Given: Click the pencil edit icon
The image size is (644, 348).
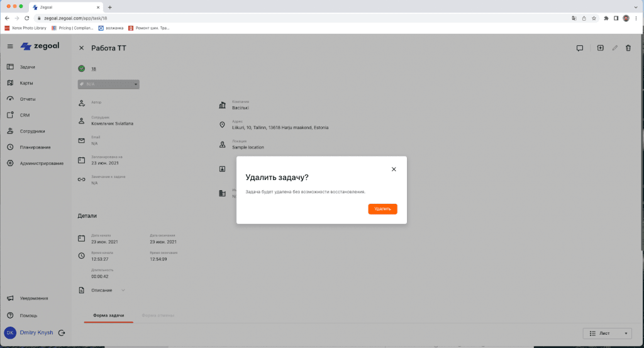Looking at the screenshot, I should 614,48.
